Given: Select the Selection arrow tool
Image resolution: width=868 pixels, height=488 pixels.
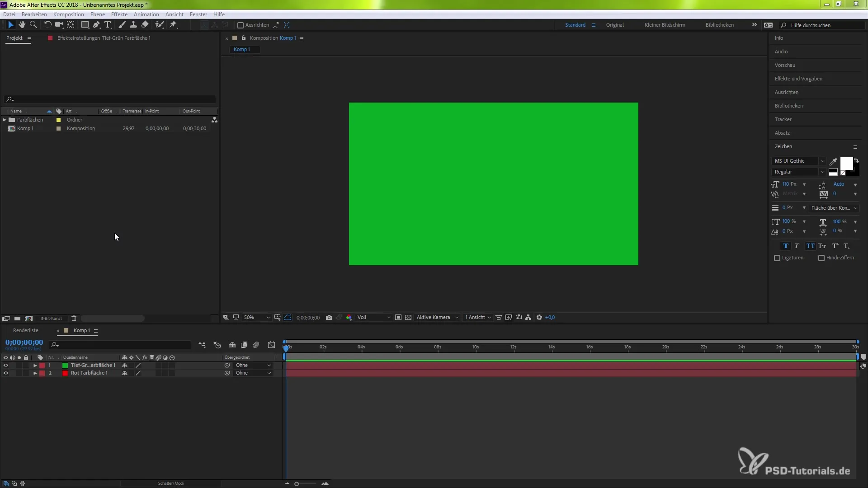Looking at the screenshot, I should point(11,25).
